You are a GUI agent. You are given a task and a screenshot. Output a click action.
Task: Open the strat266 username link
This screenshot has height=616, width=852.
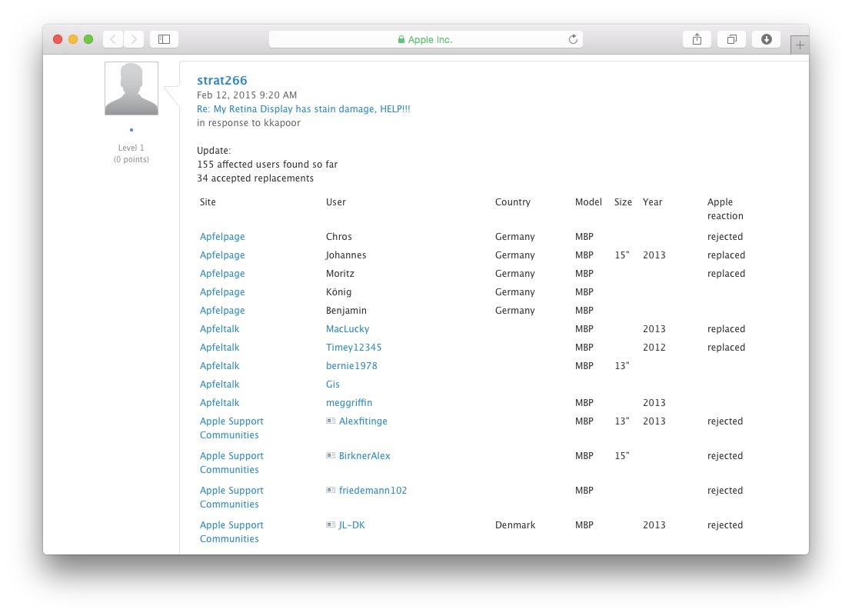click(221, 81)
